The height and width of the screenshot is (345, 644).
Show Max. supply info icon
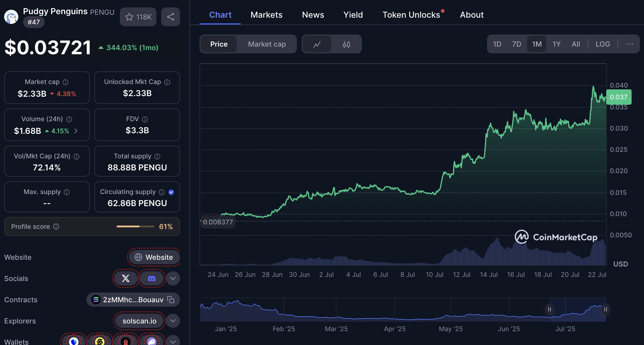(67, 192)
